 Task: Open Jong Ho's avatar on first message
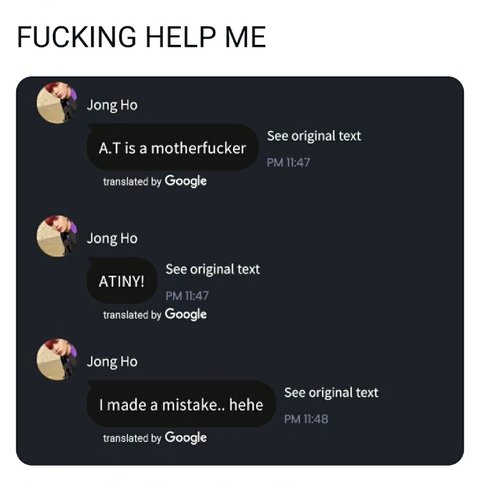click(57, 103)
